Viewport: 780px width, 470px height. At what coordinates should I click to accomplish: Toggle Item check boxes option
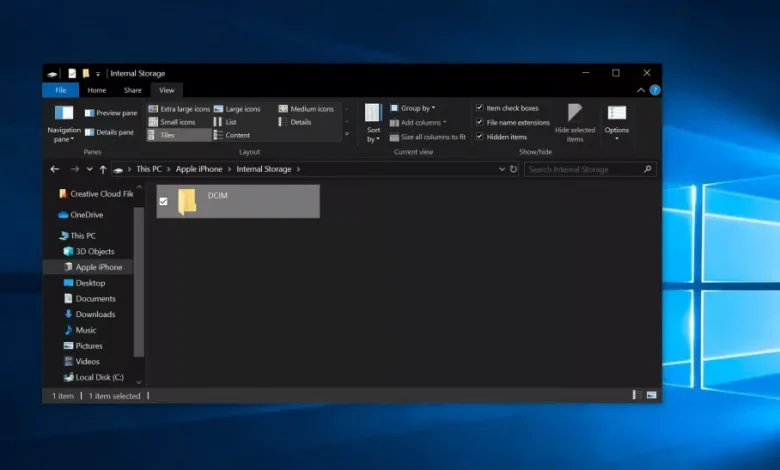pyautogui.click(x=507, y=108)
